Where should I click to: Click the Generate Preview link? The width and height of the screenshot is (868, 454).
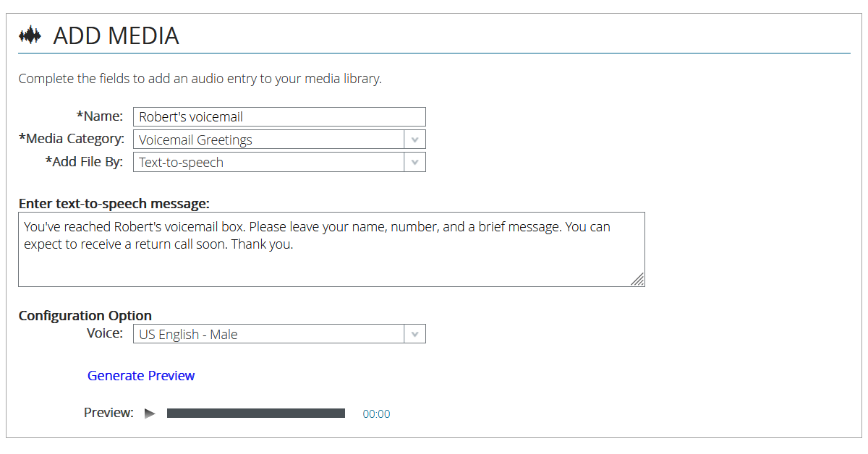tap(140, 375)
